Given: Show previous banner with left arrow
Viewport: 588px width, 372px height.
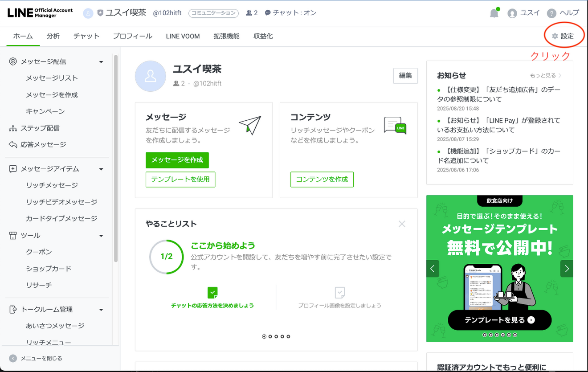Looking at the screenshot, I should pyautogui.click(x=433, y=269).
